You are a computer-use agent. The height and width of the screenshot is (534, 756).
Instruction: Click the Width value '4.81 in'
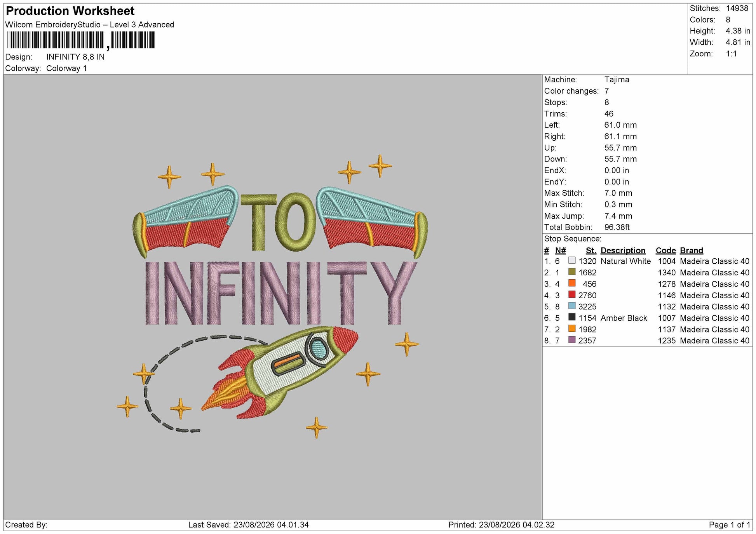pyautogui.click(x=738, y=42)
